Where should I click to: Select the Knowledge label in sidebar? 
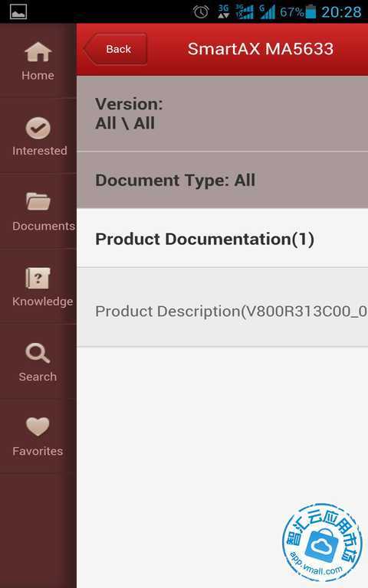tap(42, 302)
